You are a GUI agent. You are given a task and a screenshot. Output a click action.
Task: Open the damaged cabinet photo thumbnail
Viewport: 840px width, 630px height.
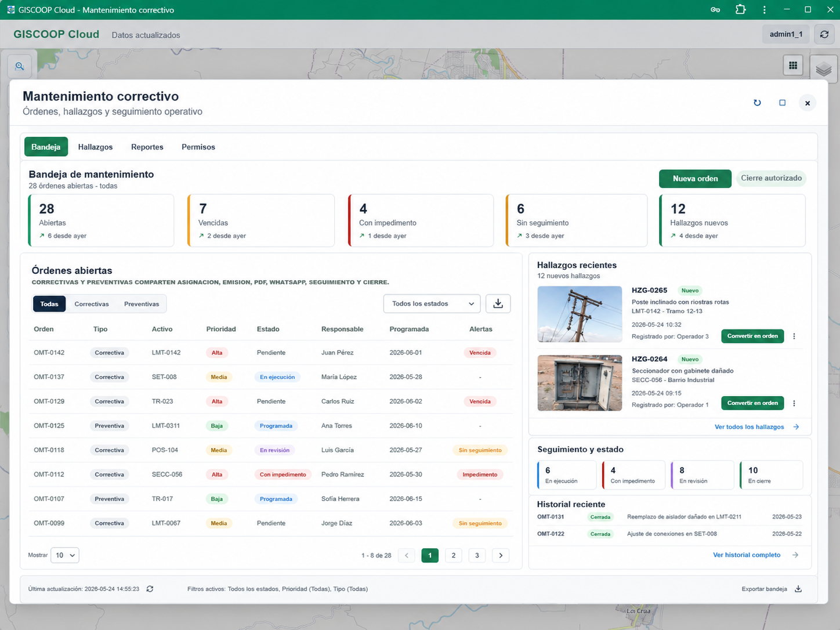580,383
